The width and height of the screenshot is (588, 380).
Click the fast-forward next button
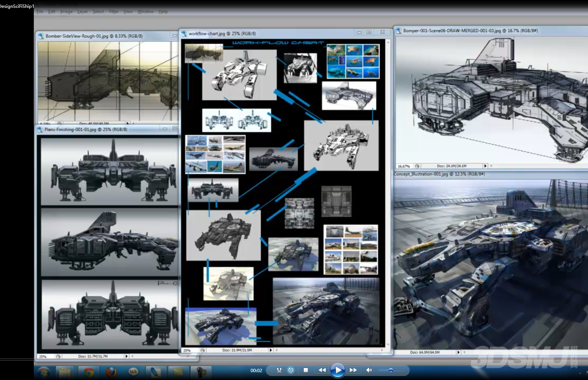353,370
